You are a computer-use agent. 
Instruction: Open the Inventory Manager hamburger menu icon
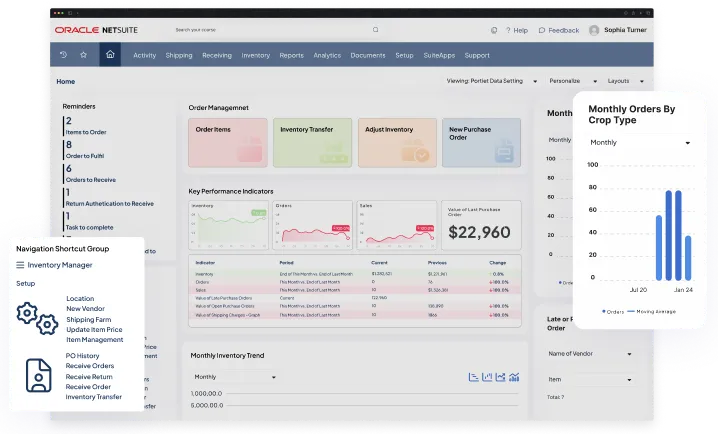pos(20,265)
